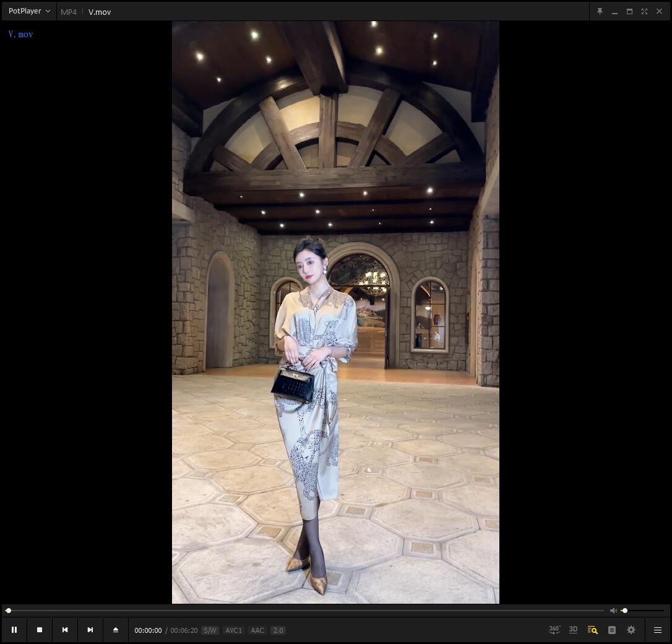
Task: Click the 2.0 audio channel label
Action: 278,630
